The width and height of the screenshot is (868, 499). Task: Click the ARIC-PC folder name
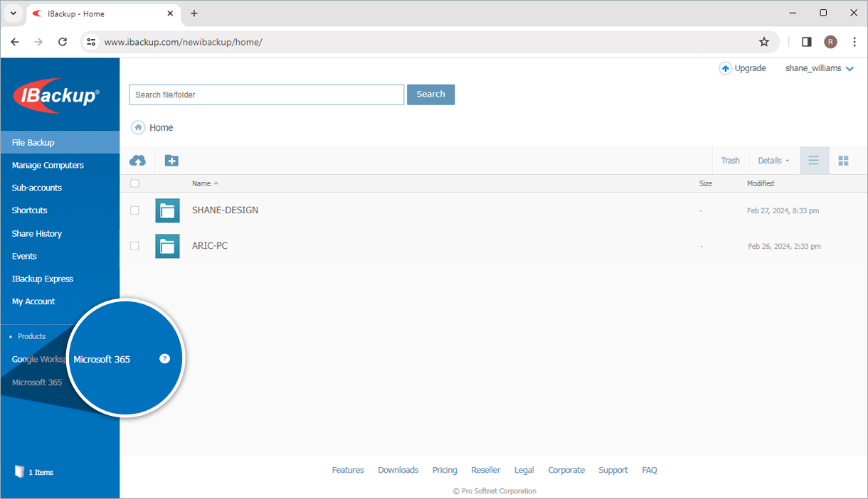tap(210, 246)
